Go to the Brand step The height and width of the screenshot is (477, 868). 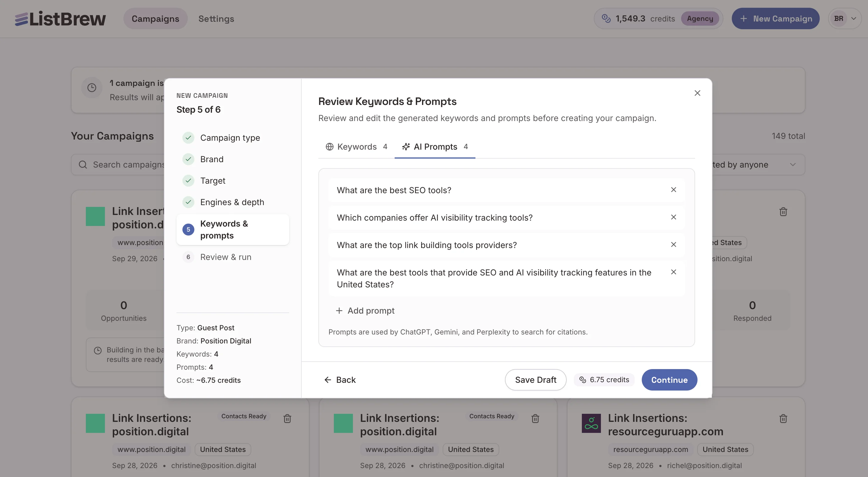pos(232,159)
